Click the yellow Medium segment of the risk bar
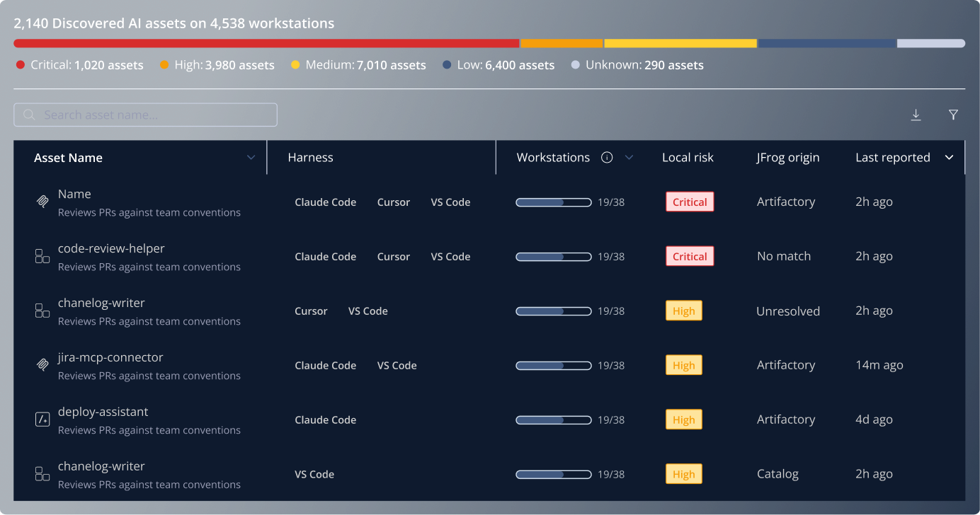Image resolution: width=980 pixels, height=515 pixels. [x=680, y=43]
